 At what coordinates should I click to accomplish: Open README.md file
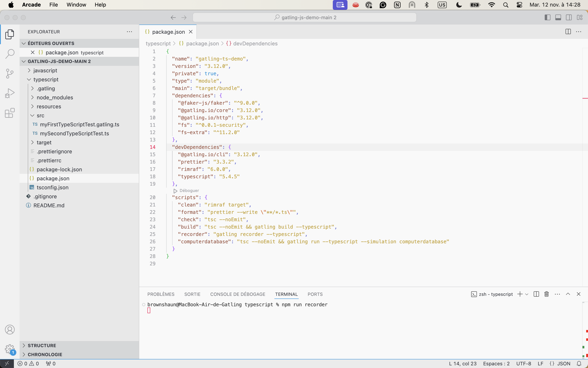click(x=79, y=205)
